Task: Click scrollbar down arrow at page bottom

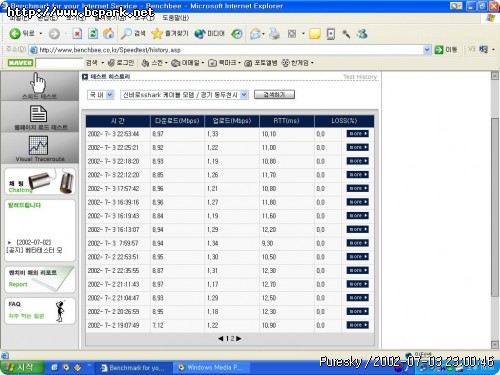Action: tap(495, 344)
